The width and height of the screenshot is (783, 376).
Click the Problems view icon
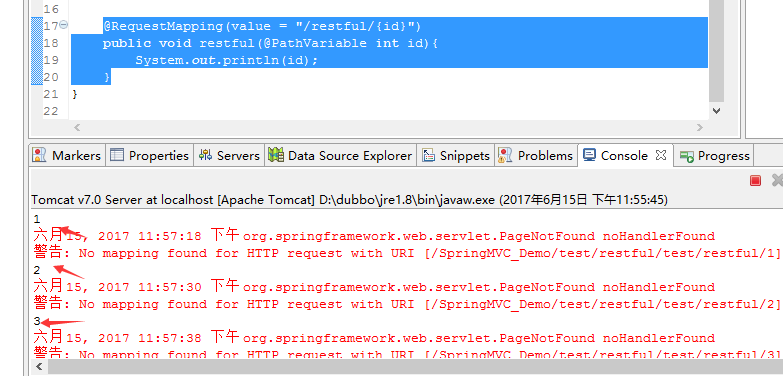[505, 155]
